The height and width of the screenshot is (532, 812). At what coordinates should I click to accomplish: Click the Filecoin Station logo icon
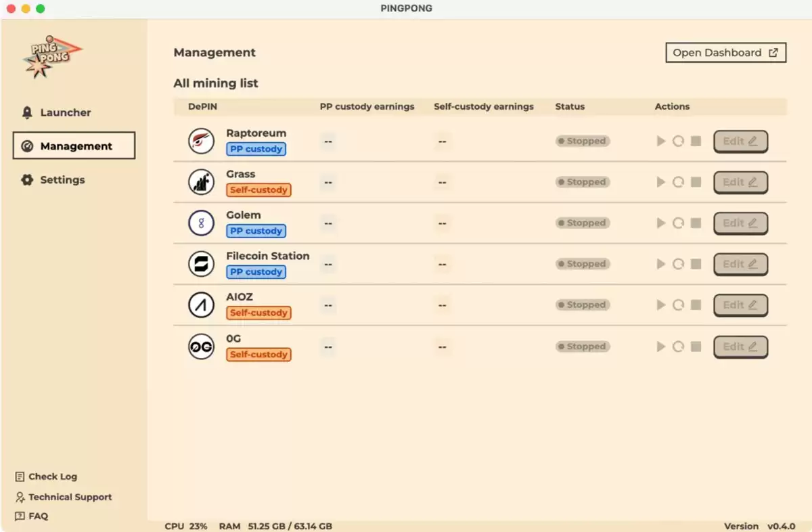click(x=201, y=264)
